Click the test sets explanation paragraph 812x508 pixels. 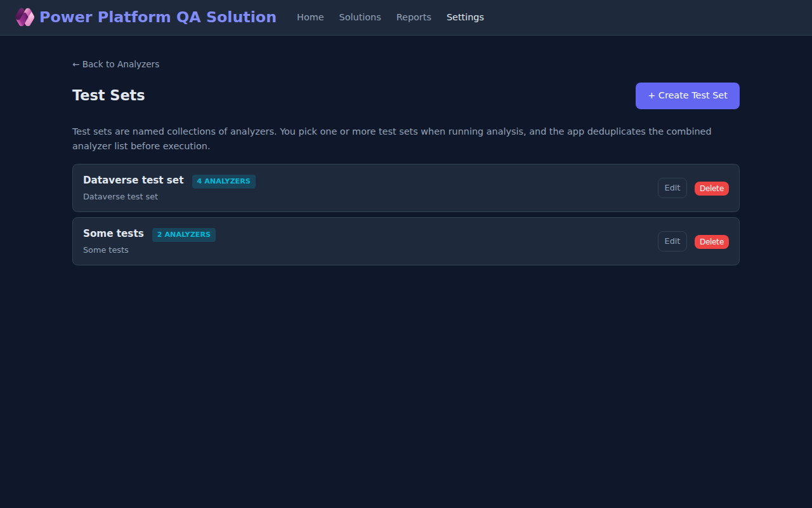point(391,138)
